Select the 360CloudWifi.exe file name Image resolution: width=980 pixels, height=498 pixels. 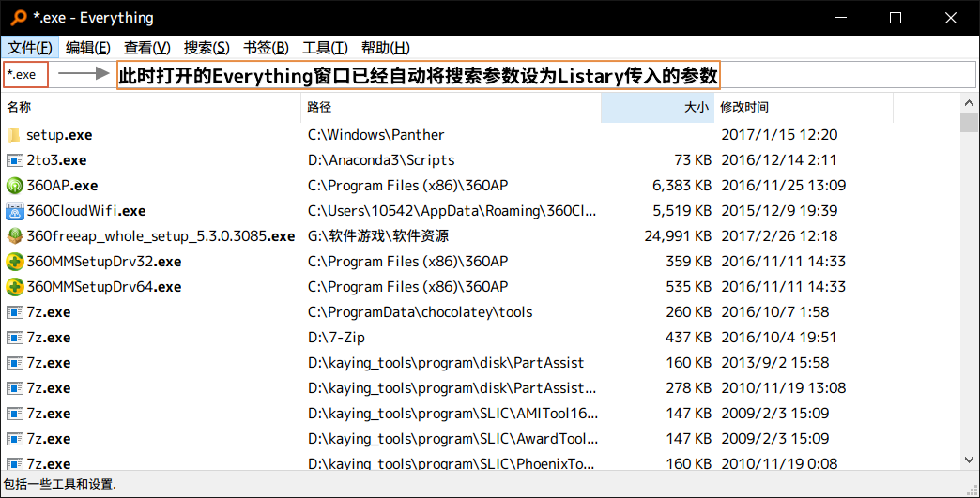click(86, 212)
